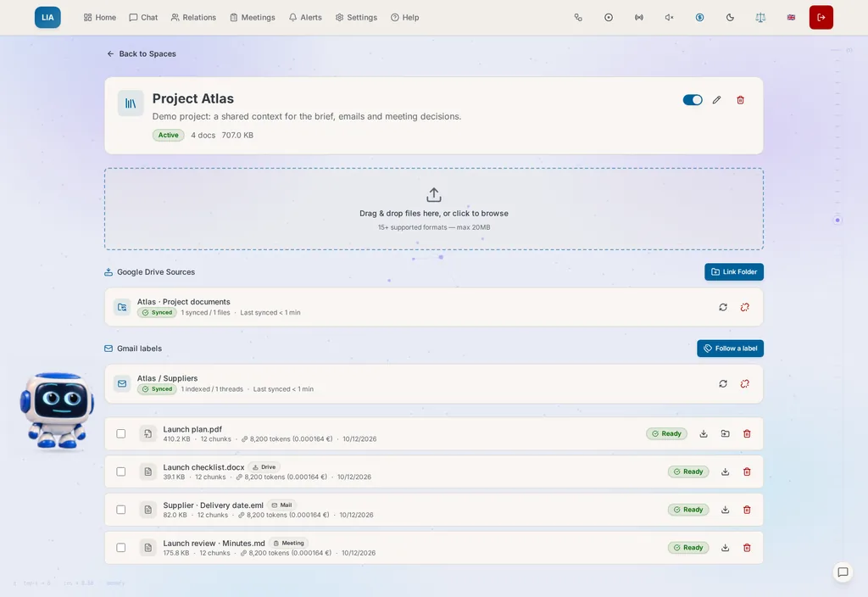868x597 pixels.
Task: Mark the Launch review · Minutes.md checkbox
Action: coord(120,548)
